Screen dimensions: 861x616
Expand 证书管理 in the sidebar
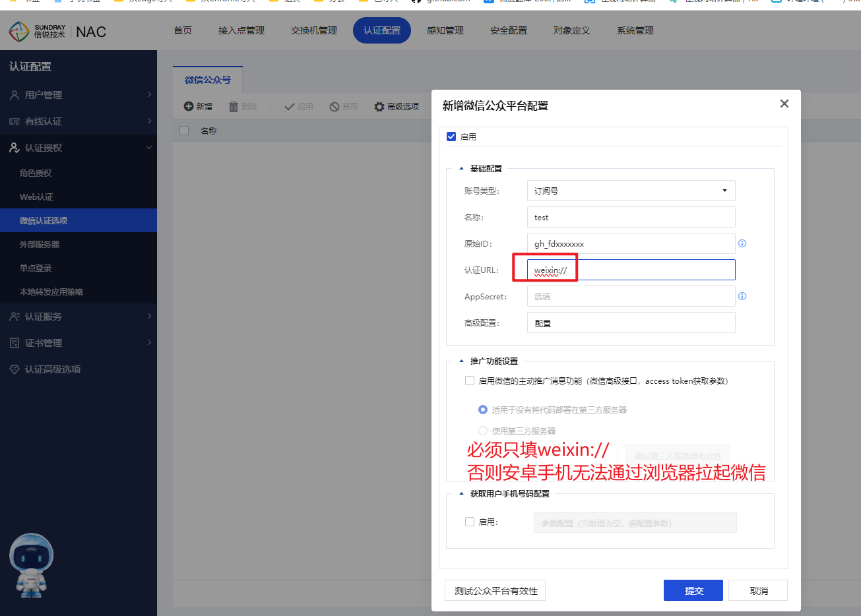tap(79, 343)
